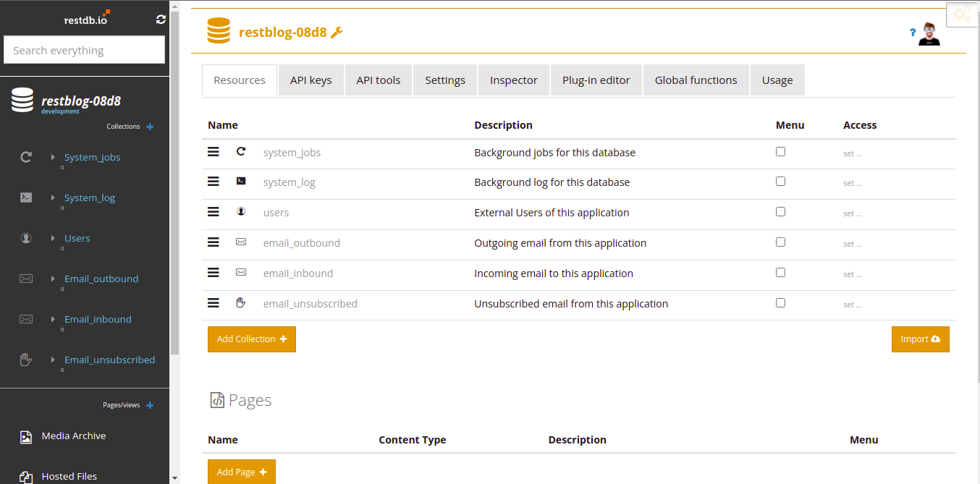
Task: Click the drag handle of system_log row
Action: [x=214, y=182]
